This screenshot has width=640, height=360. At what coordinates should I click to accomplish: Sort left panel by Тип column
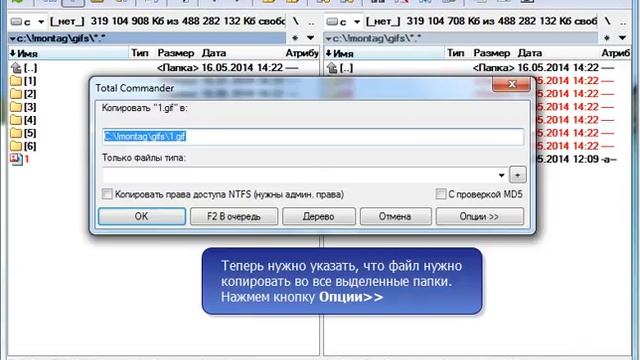[140, 53]
